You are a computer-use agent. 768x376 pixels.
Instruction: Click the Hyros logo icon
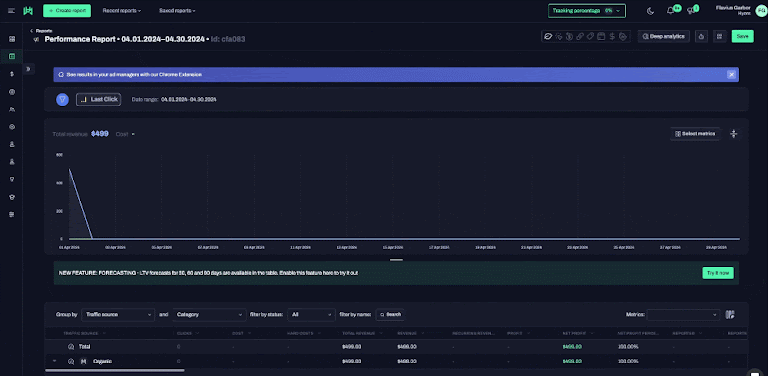tap(28, 11)
